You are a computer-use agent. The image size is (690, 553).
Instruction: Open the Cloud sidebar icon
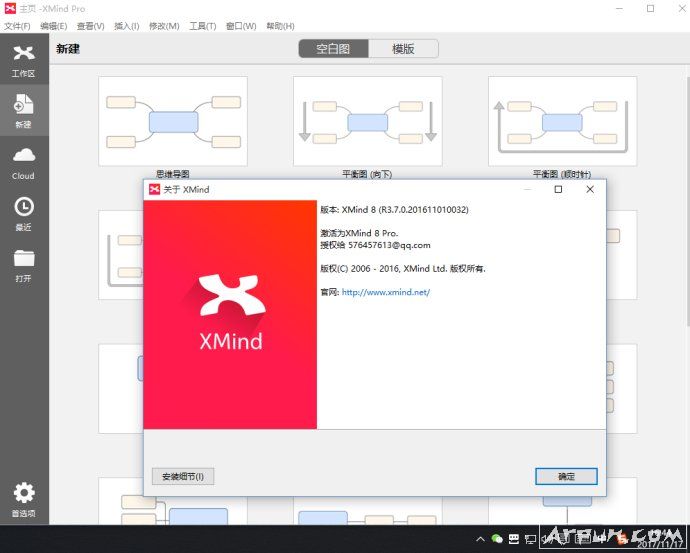[24, 163]
